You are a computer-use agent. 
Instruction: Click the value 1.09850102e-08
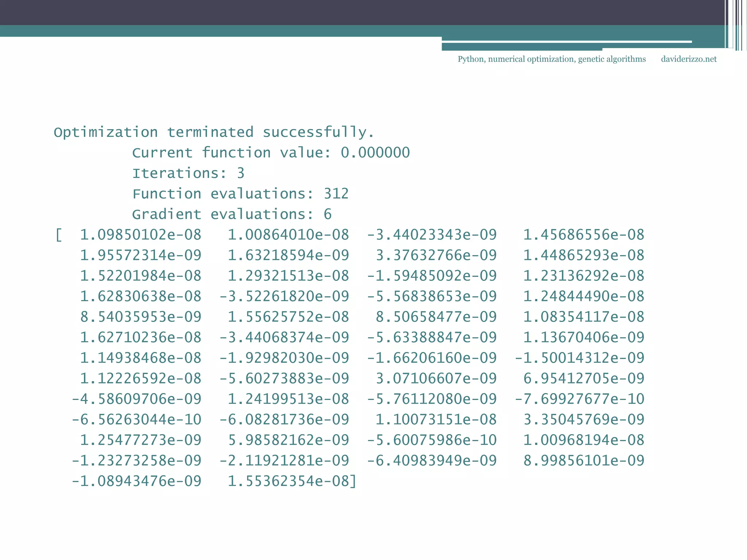(141, 235)
